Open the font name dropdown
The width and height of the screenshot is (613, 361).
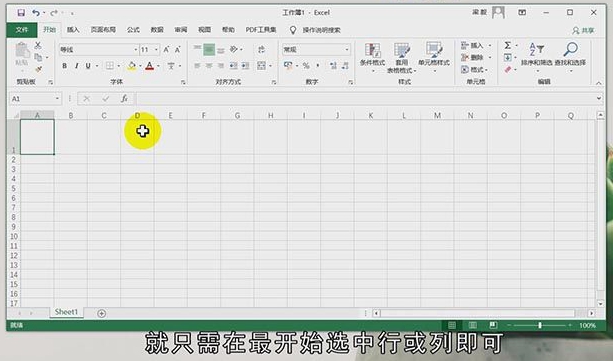coord(136,50)
